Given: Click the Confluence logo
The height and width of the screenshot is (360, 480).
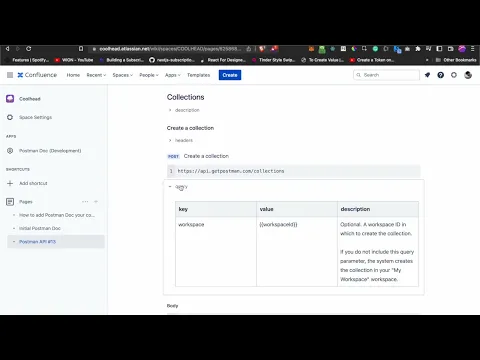Looking at the screenshot, I should coord(37,75).
